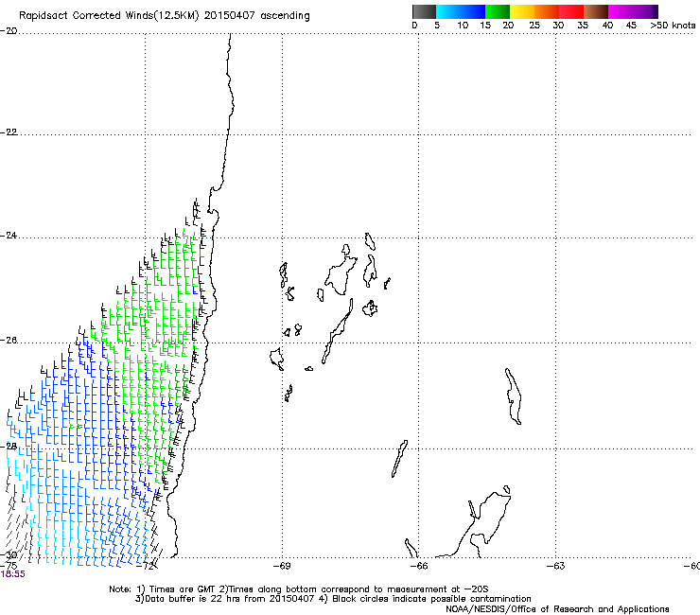Click the NOAA/NESDIS credit line
700x615 pixels.
[x=557, y=609]
